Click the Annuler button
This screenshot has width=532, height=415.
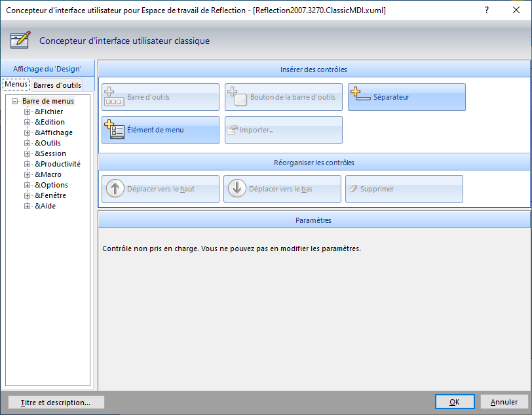coord(504,402)
